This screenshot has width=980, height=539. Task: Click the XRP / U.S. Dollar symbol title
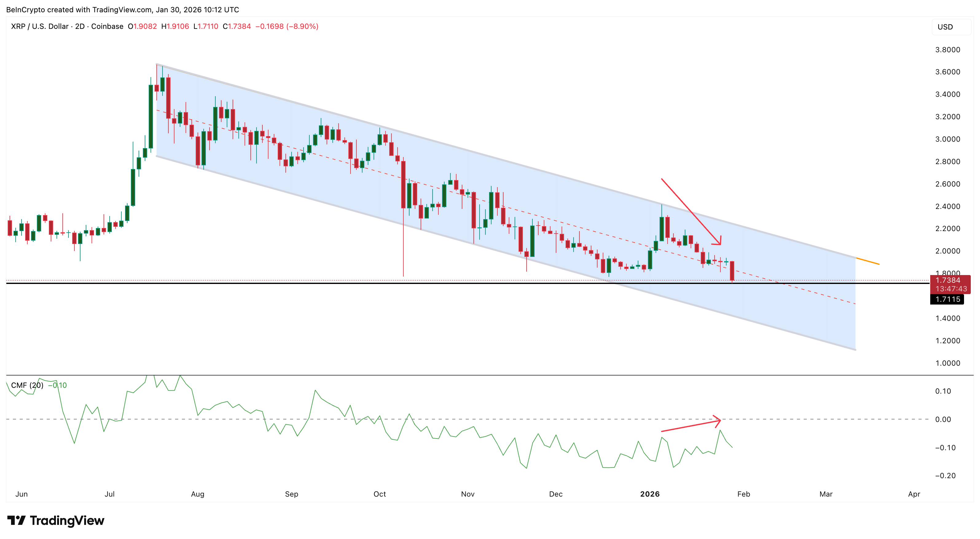[40, 26]
